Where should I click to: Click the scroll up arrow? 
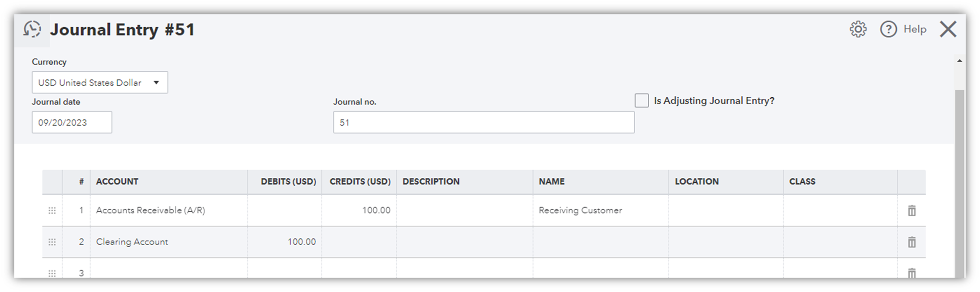[959, 61]
